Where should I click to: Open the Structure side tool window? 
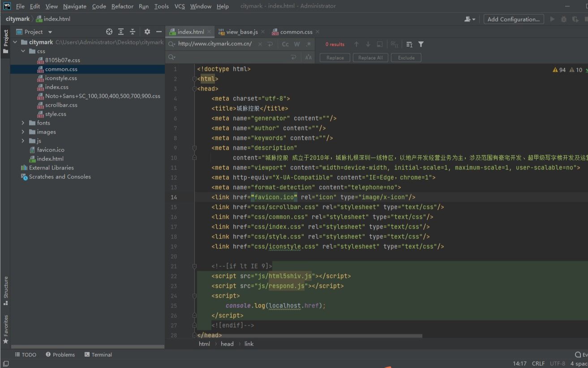tap(5, 290)
